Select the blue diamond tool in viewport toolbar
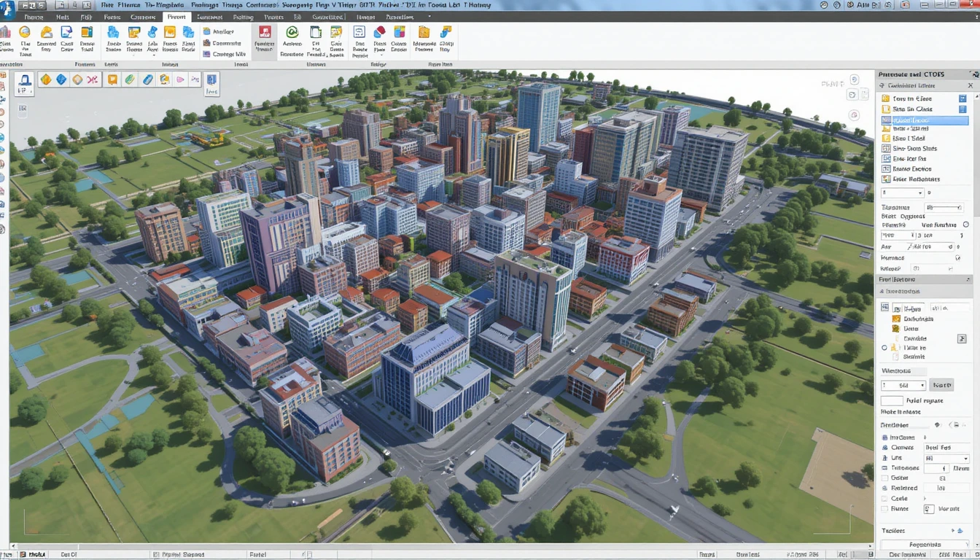Screen dimensions: 980x560 (x=61, y=81)
